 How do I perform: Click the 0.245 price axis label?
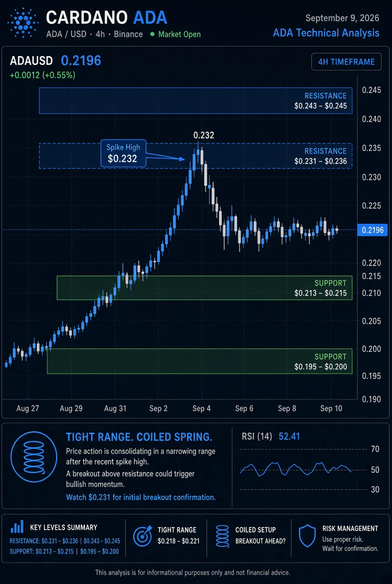[371, 90]
